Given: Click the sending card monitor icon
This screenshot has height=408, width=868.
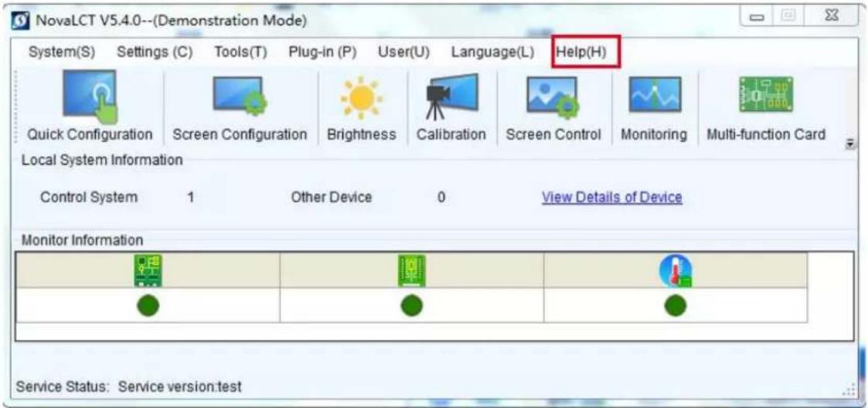Looking at the screenshot, I should (148, 270).
